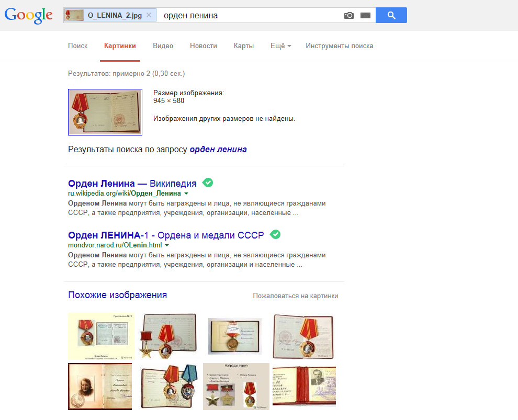
Task: Switch to the Видео tab
Action: point(163,46)
